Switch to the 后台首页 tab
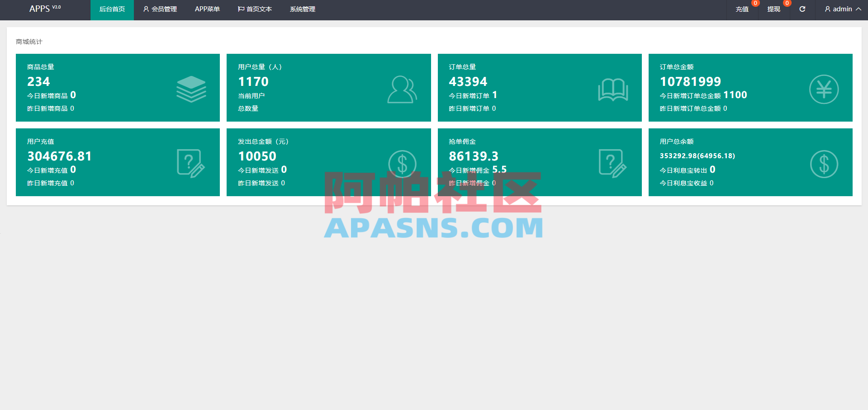The width and height of the screenshot is (868, 410). pos(112,9)
